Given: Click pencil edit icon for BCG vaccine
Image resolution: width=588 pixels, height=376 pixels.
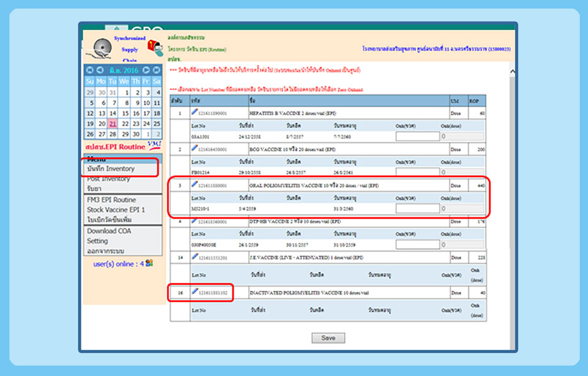Looking at the screenshot, I should tap(194, 148).
